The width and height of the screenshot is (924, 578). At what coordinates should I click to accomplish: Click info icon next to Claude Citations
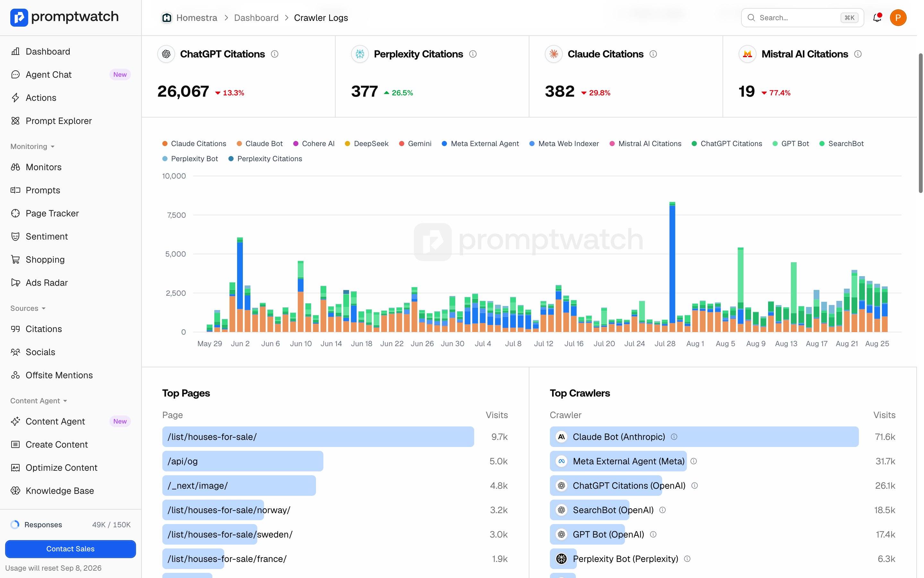[653, 54]
